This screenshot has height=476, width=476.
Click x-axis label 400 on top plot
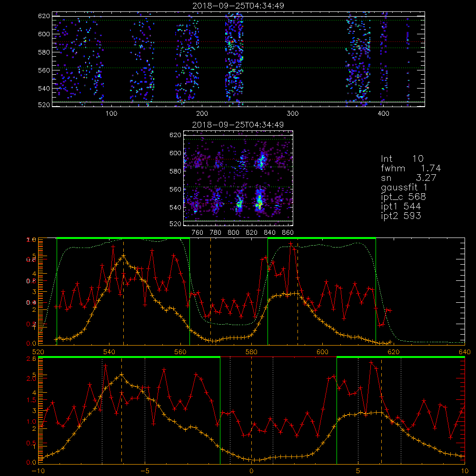[x=383, y=114]
